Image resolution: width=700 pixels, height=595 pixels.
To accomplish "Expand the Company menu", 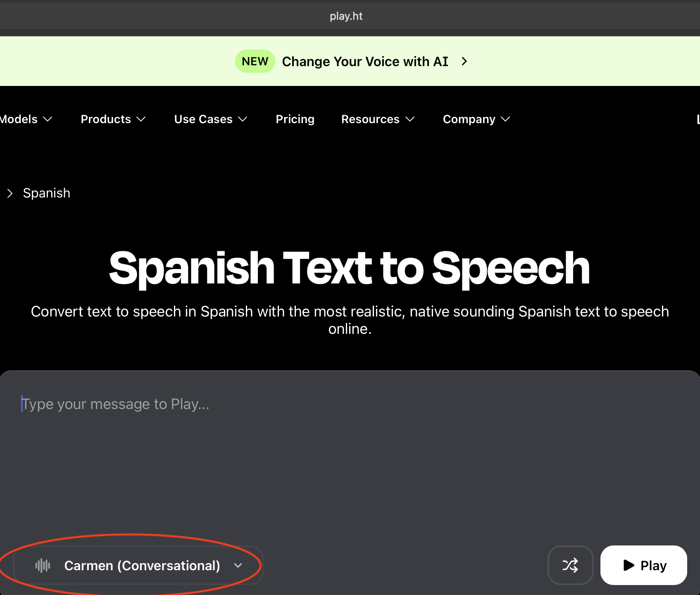I will pyautogui.click(x=476, y=119).
